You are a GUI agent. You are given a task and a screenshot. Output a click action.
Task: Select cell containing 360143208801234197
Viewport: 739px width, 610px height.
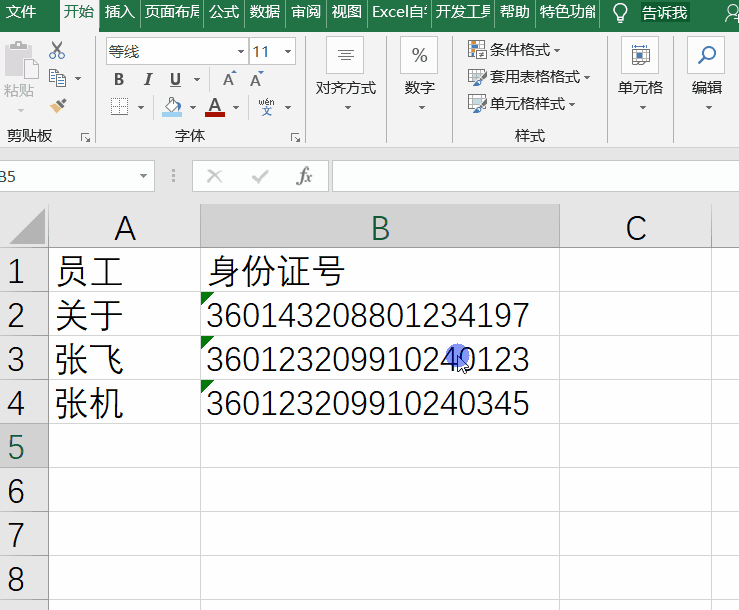(380, 314)
